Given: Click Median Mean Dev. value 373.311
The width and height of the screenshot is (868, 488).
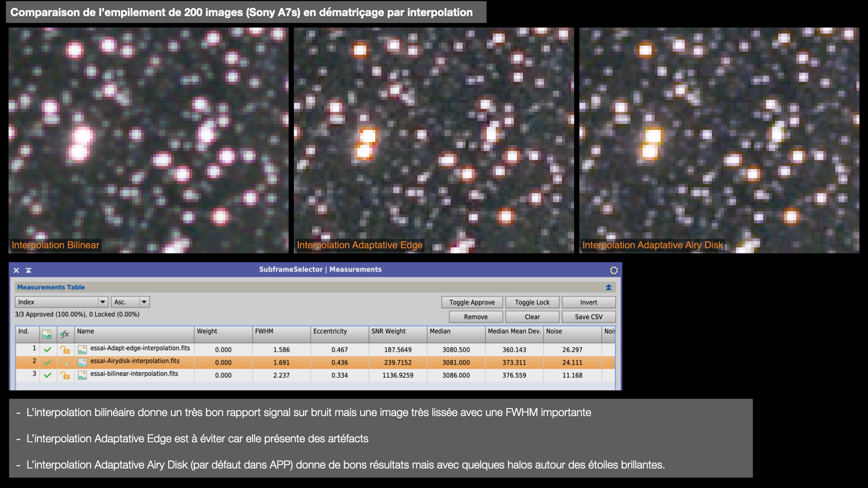Looking at the screenshot, I should tap(514, 362).
